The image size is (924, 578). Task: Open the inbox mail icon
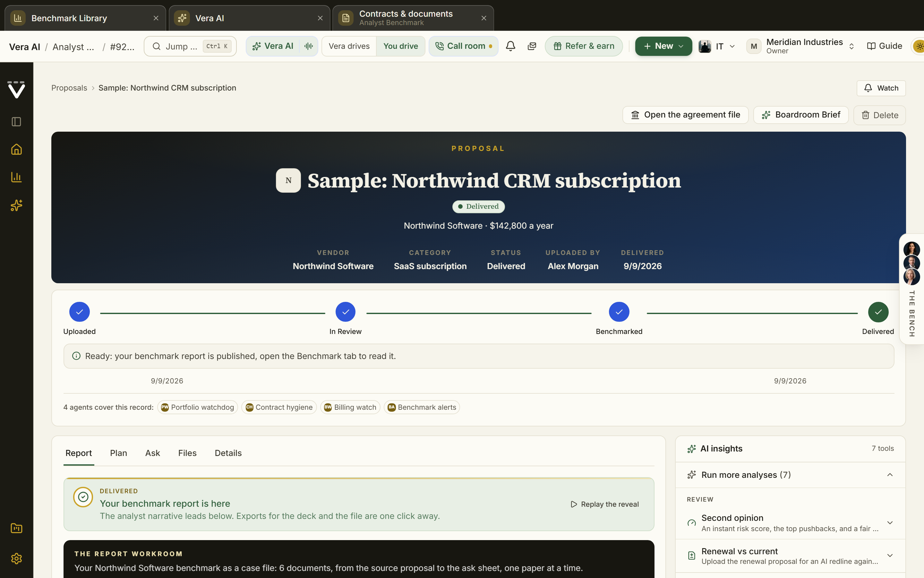coord(532,46)
